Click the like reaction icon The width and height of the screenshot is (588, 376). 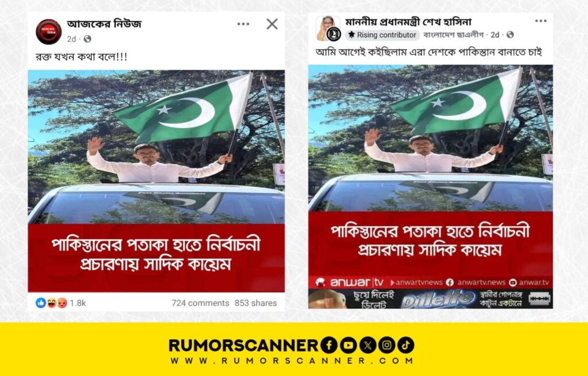pos(41,303)
